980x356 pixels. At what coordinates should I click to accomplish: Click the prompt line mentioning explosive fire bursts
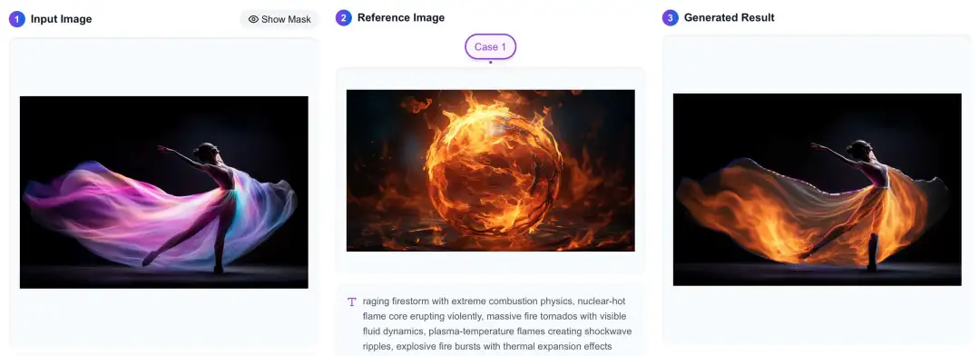coord(487,346)
